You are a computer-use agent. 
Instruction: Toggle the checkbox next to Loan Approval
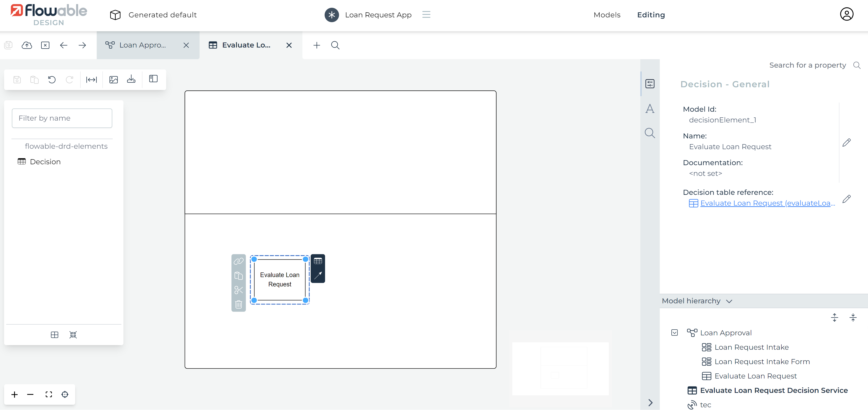pyautogui.click(x=675, y=332)
